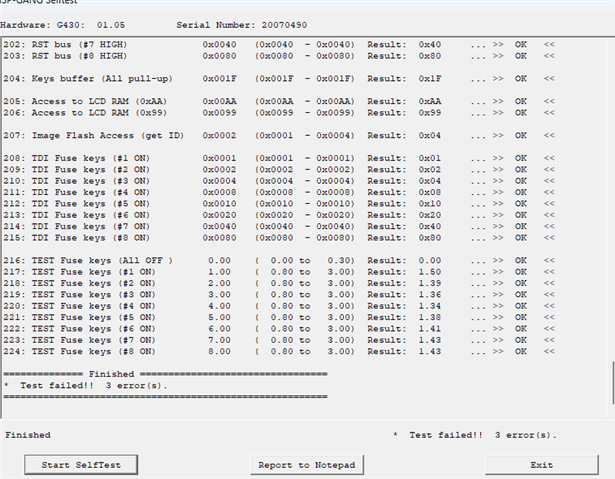Viewport: 615px width, 479px height.
Task: Select line 222: TEST Fuse keys (#6 ON)
Action: 279,329
